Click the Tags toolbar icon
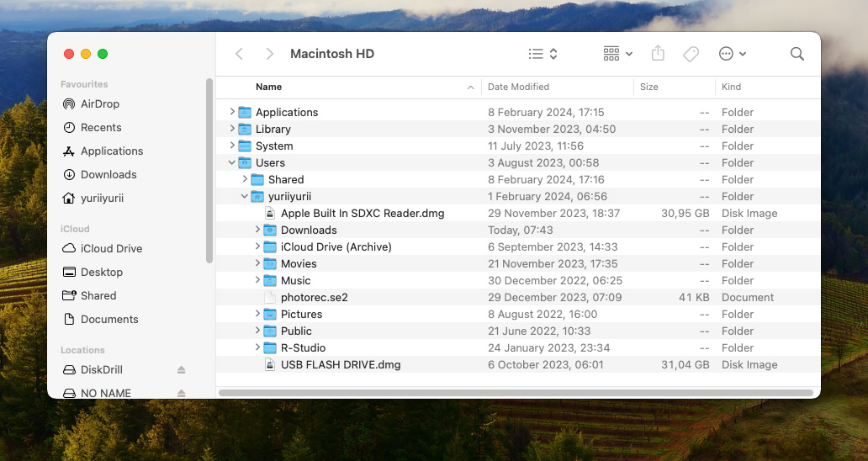 pos(691,54)
